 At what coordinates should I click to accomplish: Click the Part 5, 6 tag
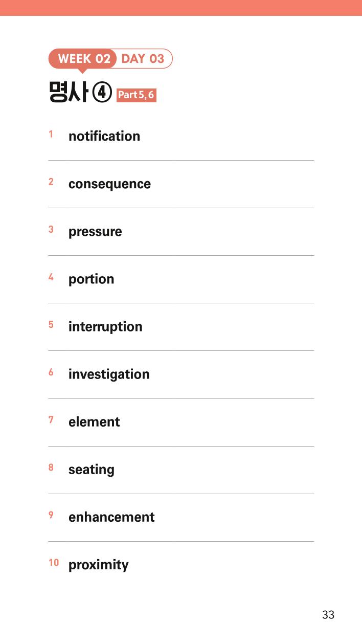pos(136,95)
